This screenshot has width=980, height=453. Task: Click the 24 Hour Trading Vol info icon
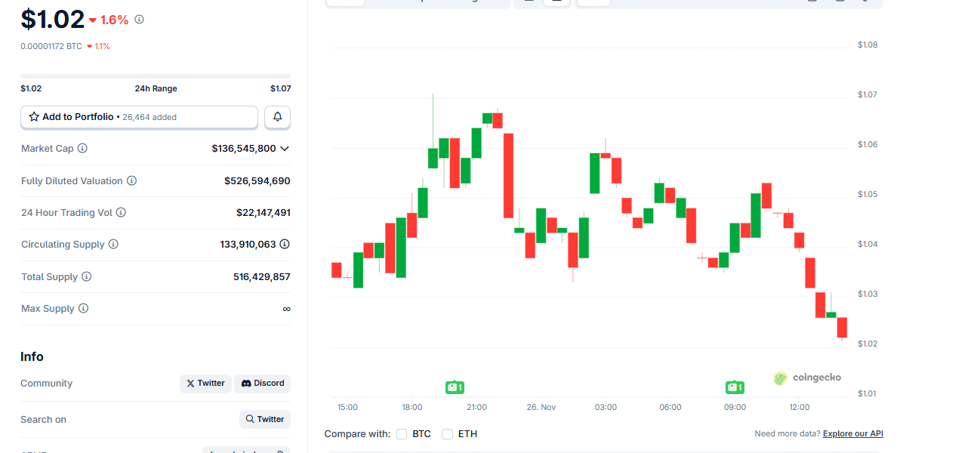coord(121,213)
